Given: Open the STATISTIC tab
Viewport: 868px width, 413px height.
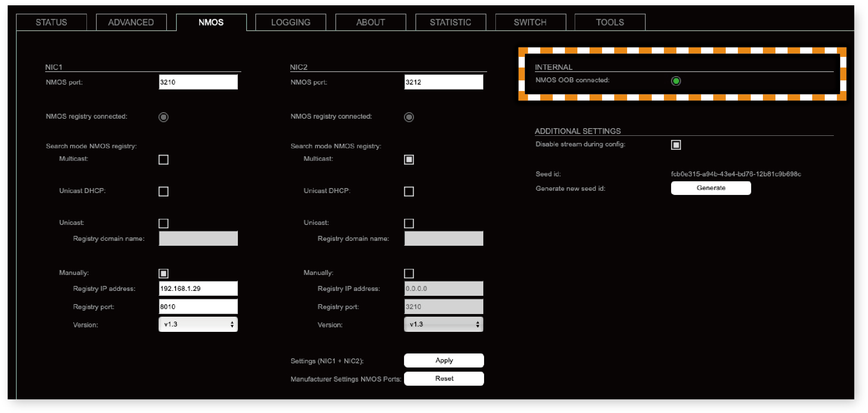Looking at the screenshot, I should pyautogui.click(x=451, y=22).
